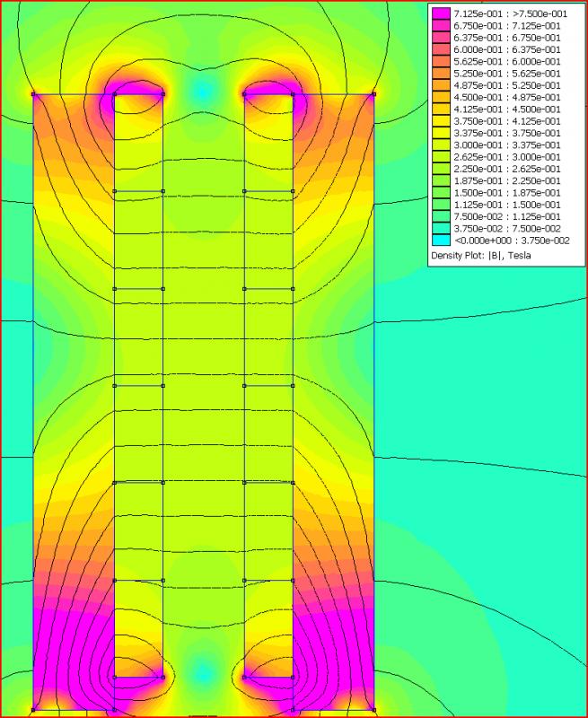Click legend text '7.500e-002 : 1.125e-001'
Image resolution: width=588 pixels, height=718 pixels.
point(507,216)
